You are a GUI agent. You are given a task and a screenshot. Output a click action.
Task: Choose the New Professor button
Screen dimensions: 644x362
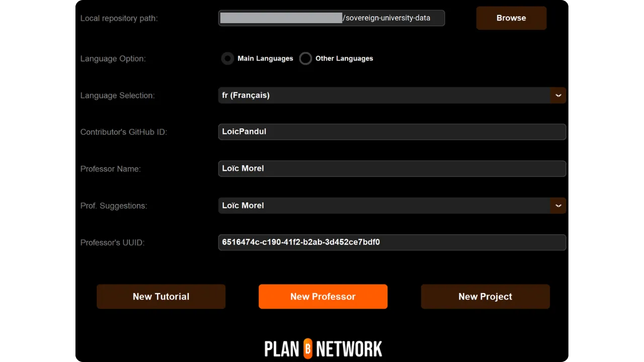pyautogui.click(x=323, y=297)
